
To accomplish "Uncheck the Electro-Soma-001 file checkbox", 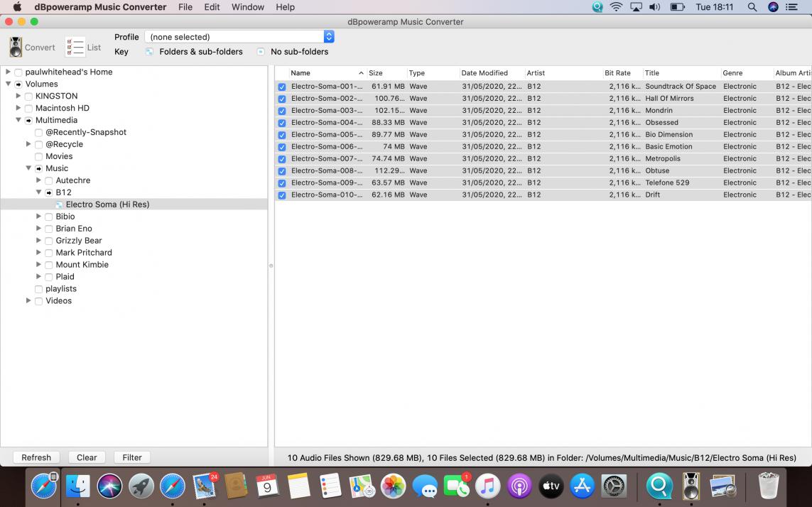I will tap(282, 87).
